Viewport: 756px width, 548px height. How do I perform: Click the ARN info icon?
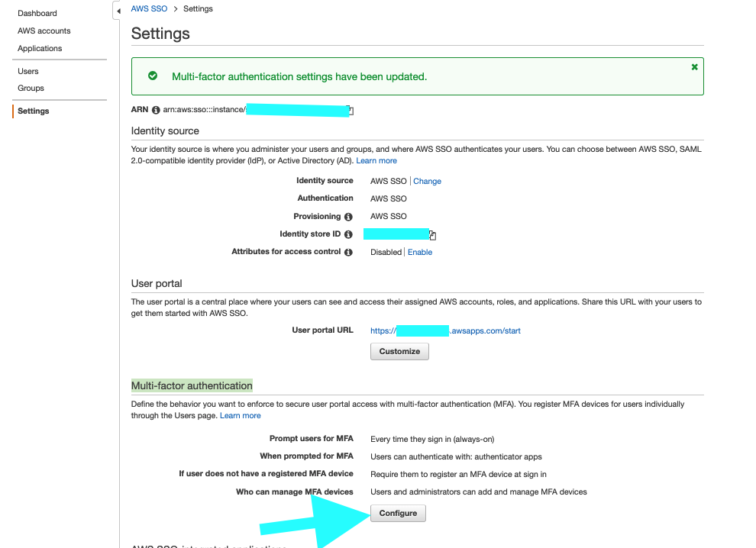click(156, 110)
